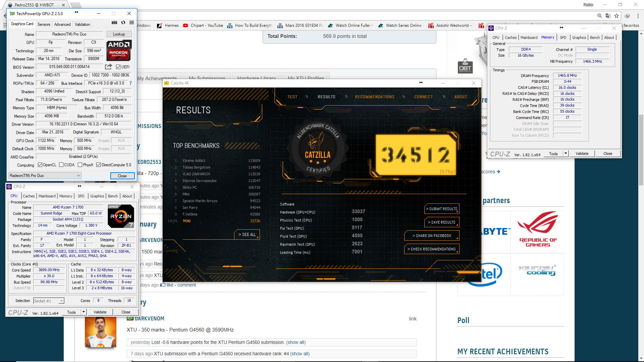Screen dimensions: 644x362
Task: Switch to the Advanced tab in GPU-Z
Action: (62, 24)
